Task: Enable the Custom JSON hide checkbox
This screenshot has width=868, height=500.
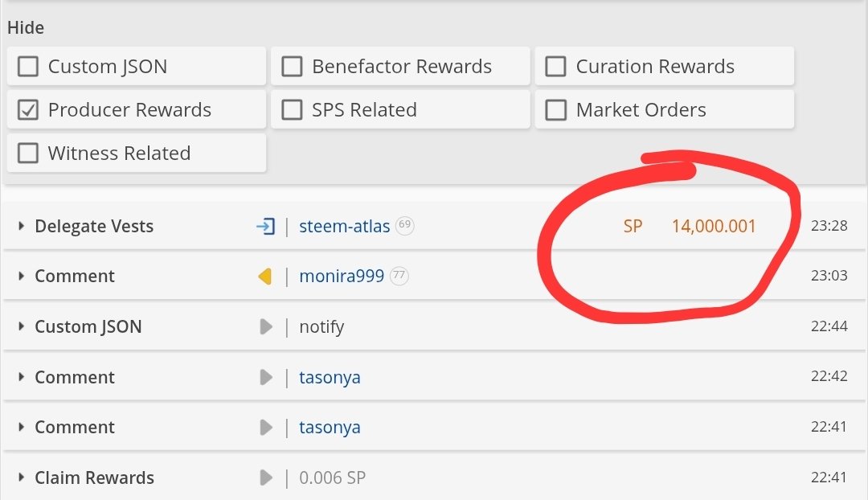Action: point(28,67)
